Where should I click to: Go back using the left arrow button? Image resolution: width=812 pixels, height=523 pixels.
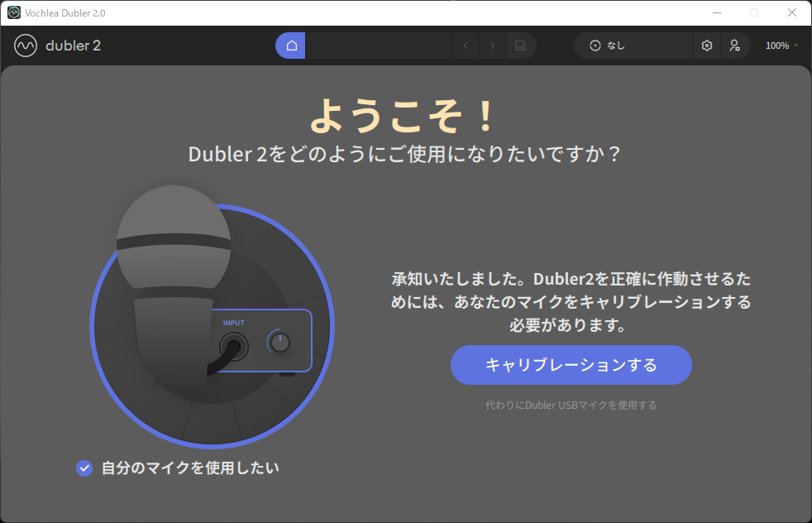point(466,46)
